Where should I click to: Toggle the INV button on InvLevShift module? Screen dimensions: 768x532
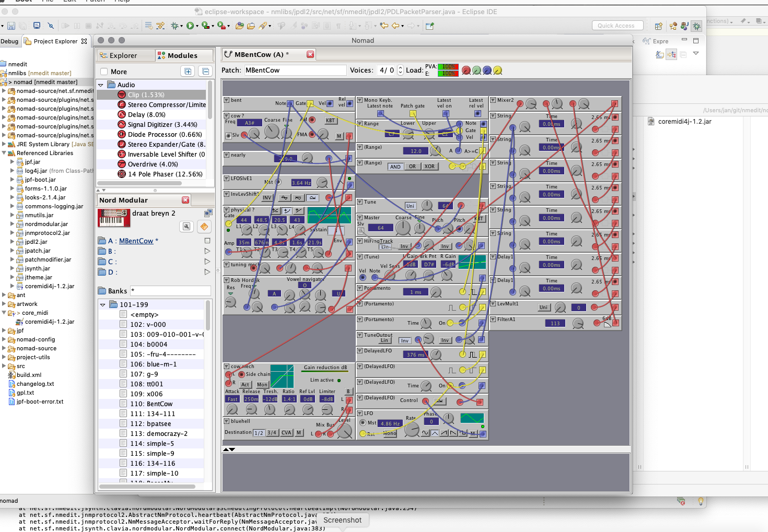[x=267, y=198]
